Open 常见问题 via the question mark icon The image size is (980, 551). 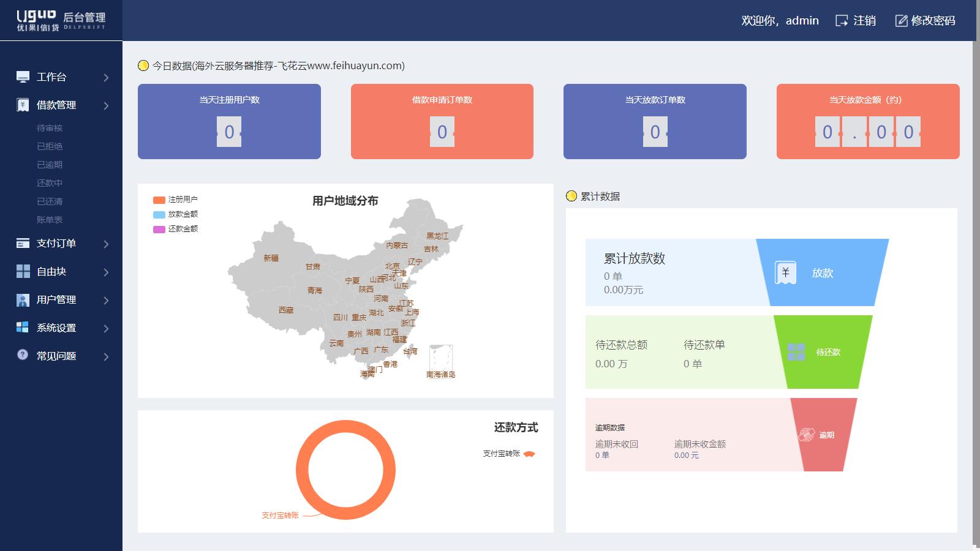pyautogui.click(x=23, y=355)
